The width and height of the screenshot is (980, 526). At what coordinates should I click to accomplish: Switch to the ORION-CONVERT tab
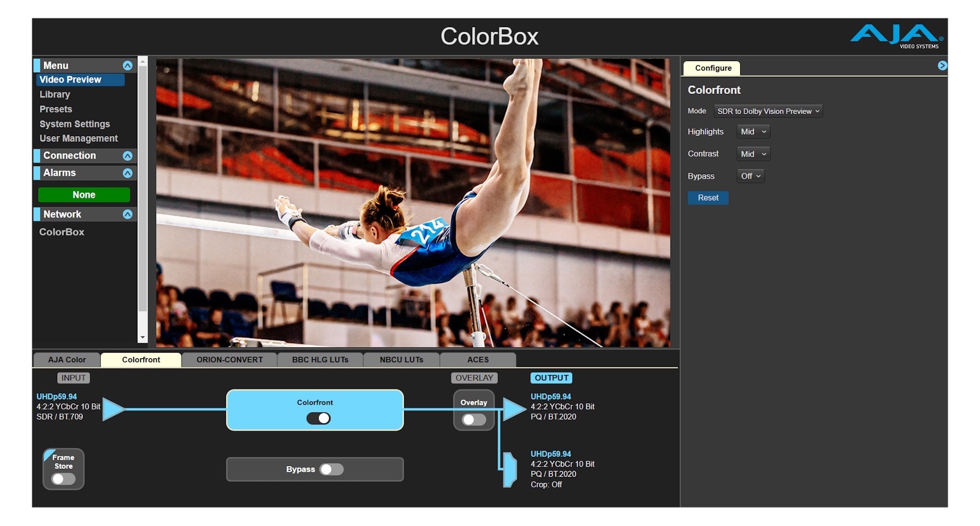pyautogui.click(x=229, y=360)
